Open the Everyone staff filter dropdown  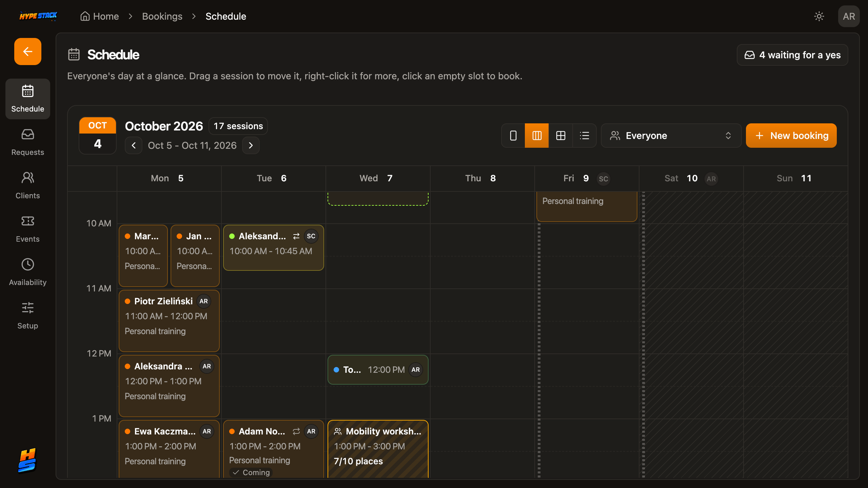(x=671, y=136)
